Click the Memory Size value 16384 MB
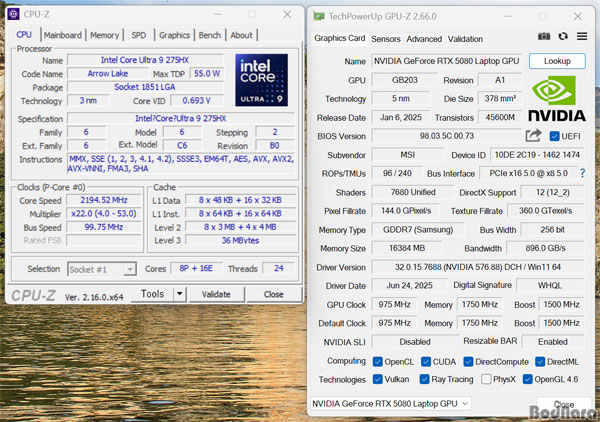 407,248
